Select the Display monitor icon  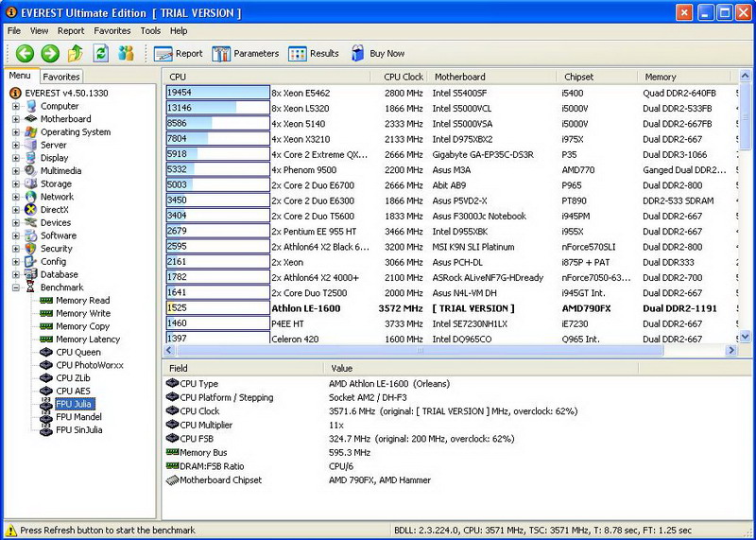point(31,158)
